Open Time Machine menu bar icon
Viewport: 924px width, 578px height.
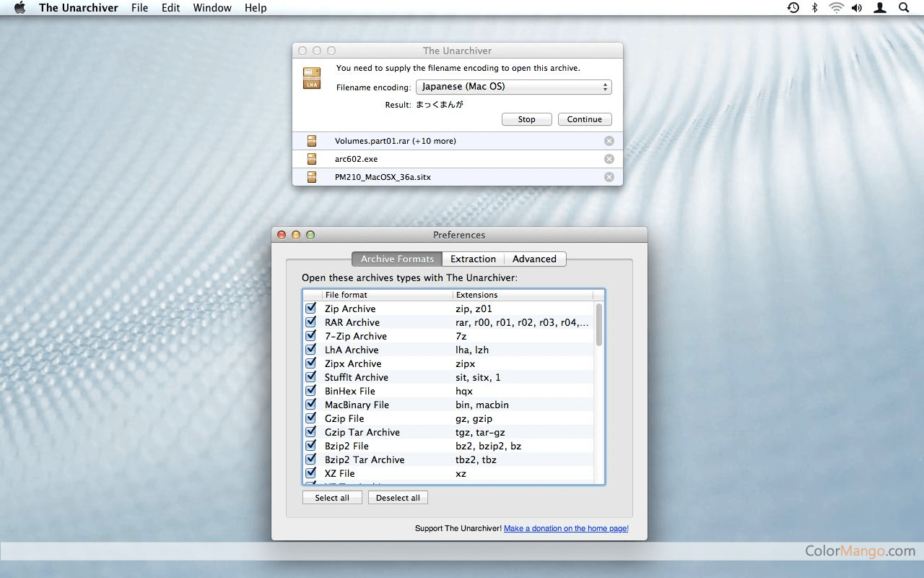793,8
